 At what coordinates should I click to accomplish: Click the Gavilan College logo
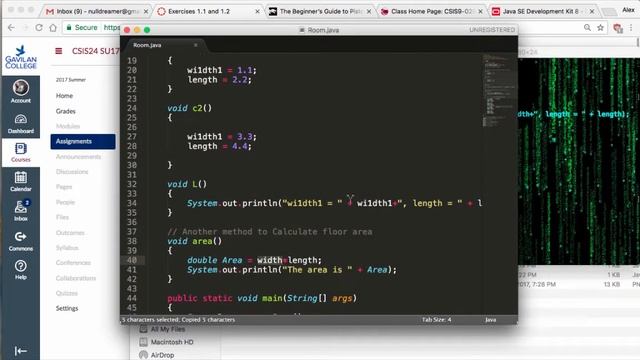(21, 57)
